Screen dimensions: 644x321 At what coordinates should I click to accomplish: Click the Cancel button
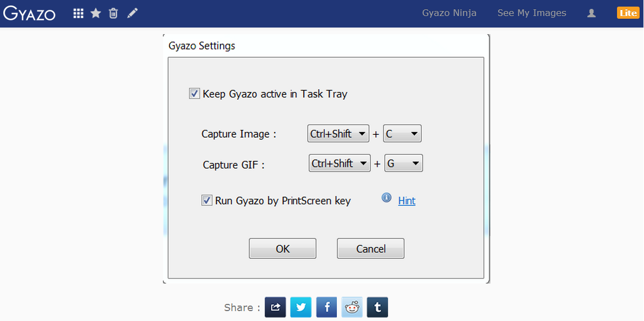371,249
